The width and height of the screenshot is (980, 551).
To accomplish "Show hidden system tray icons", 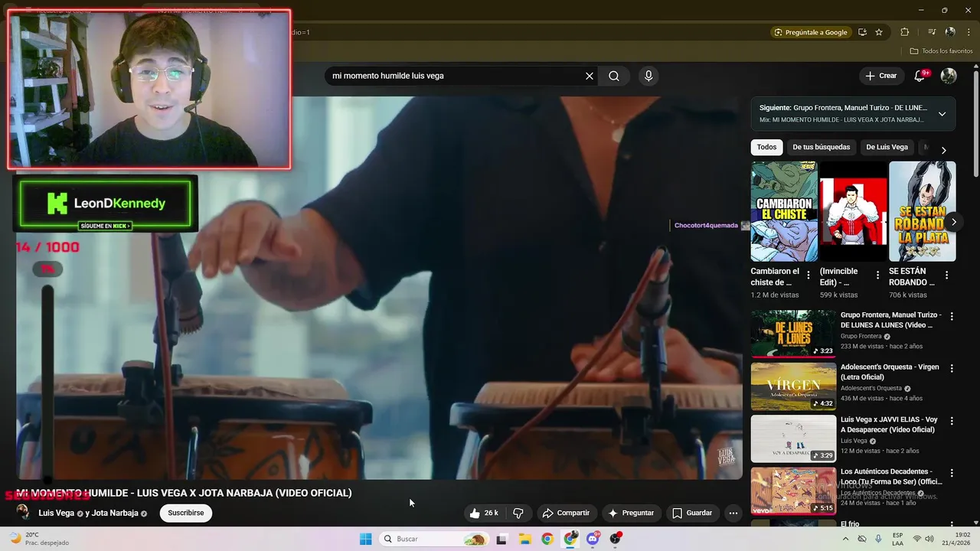I will click(x=846, y=539).
